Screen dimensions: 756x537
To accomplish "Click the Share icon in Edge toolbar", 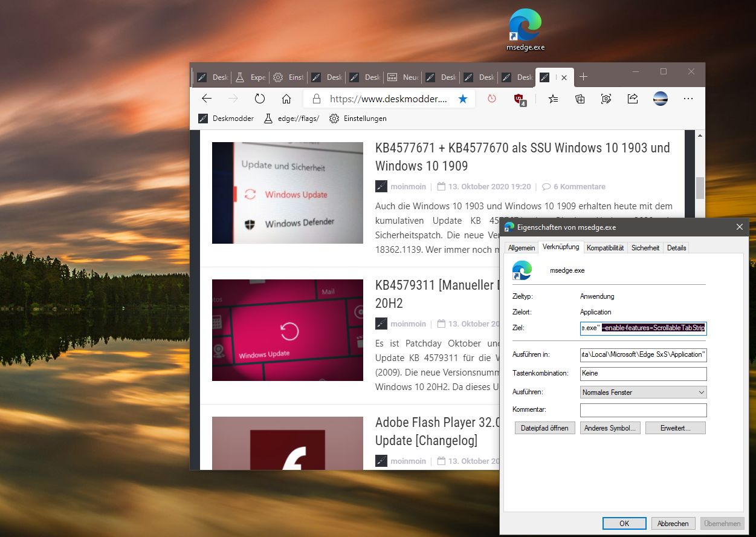I will (633, 99).
